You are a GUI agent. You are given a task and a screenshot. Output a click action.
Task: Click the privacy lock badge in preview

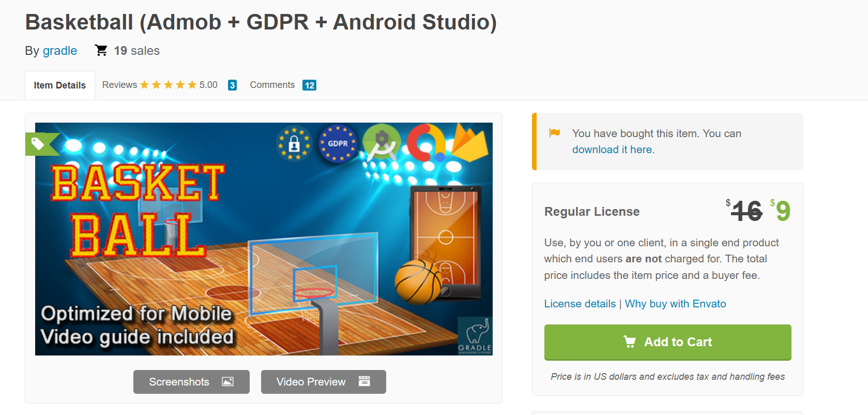click(x=294, y=143)
